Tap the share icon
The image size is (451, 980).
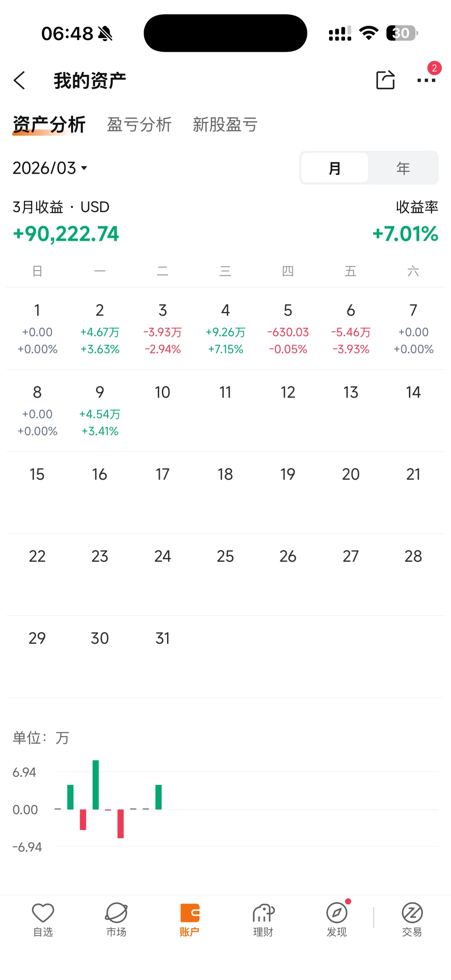385,80
